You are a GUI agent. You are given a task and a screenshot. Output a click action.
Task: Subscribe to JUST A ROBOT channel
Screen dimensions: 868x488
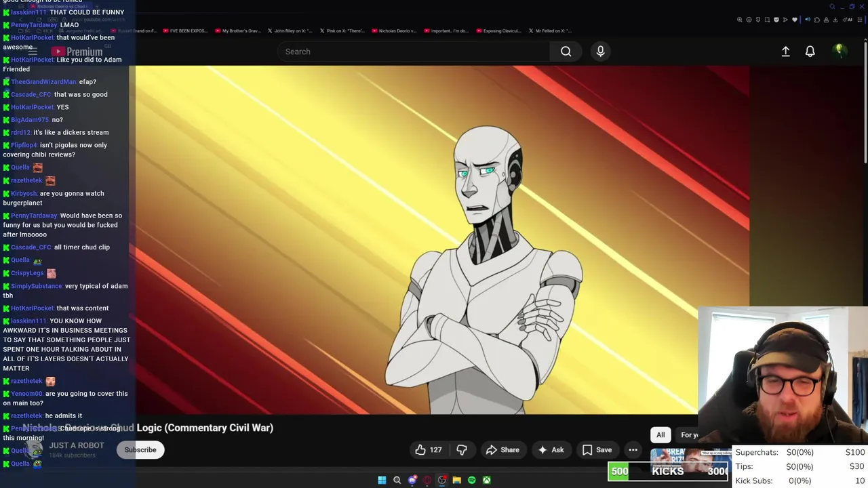coord(140,450)
